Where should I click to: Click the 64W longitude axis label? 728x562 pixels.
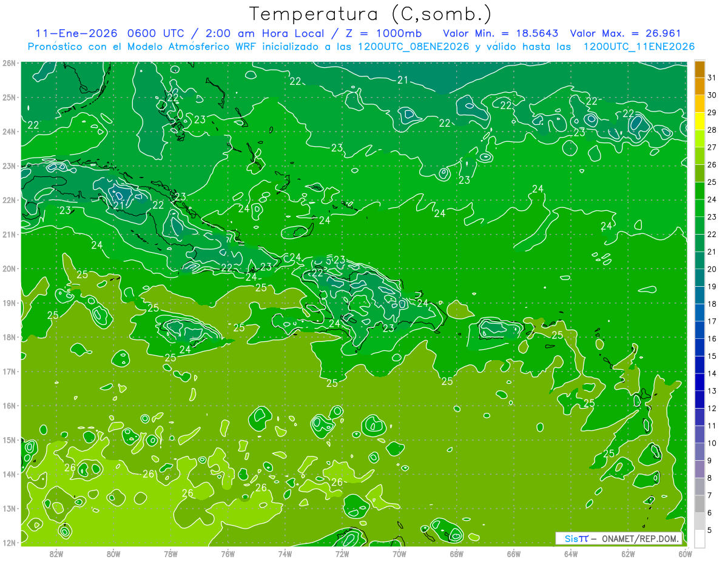tap(570, 554)
